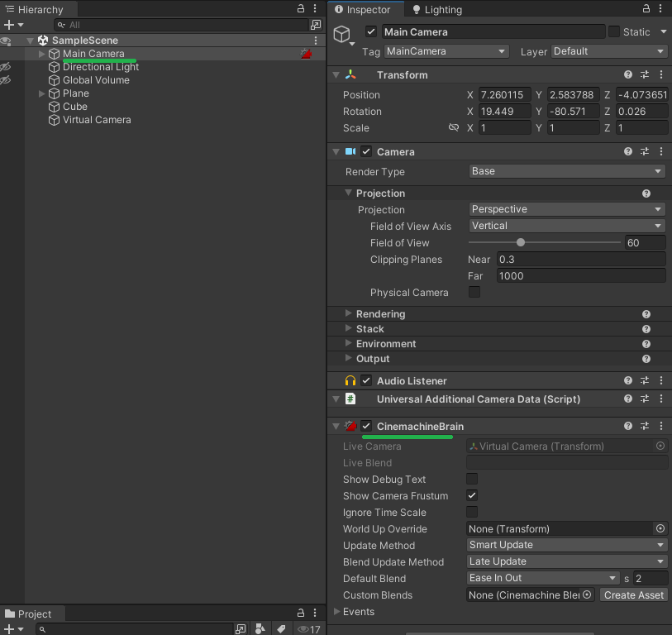Open Transform component presets icon
The width and height of the screenshot is (672, 635).
645,74
